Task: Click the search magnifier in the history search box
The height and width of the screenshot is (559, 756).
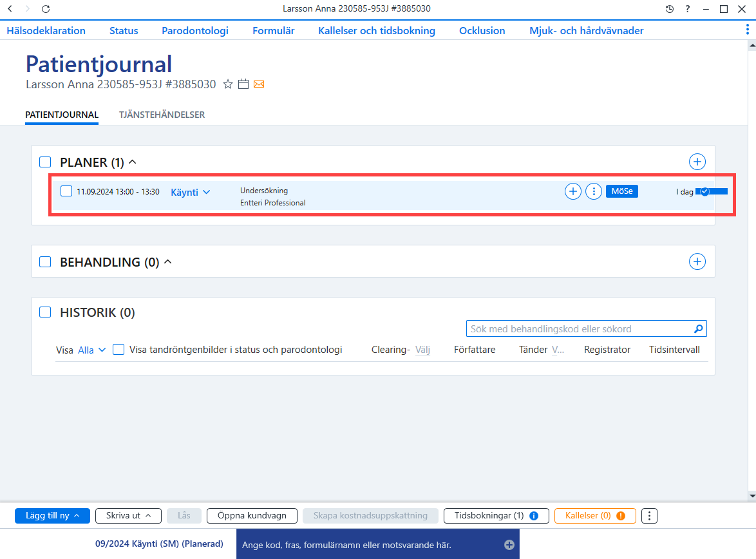Action: (x=698, y=329)
